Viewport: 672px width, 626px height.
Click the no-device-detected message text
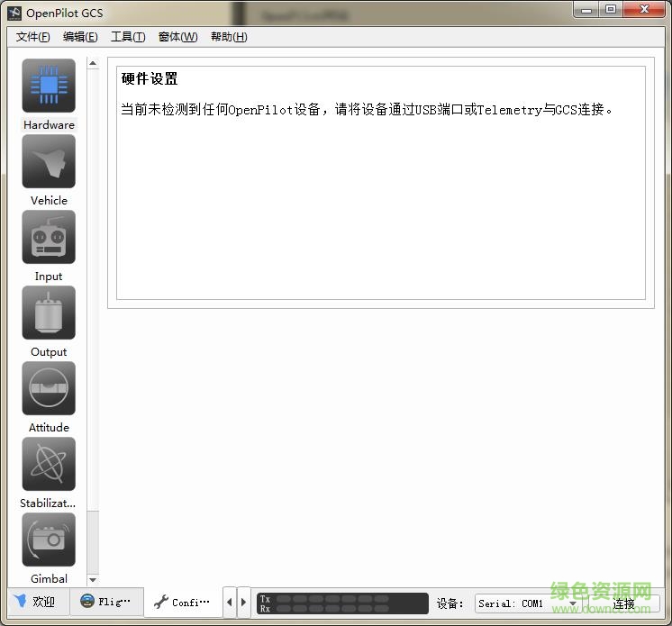point(367,110)
